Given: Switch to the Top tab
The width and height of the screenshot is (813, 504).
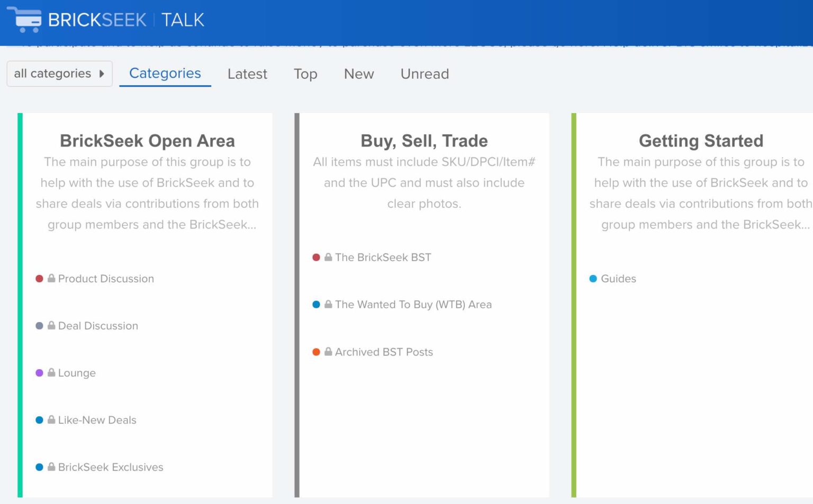Looking at the screenshot, I should pos(305,74).
